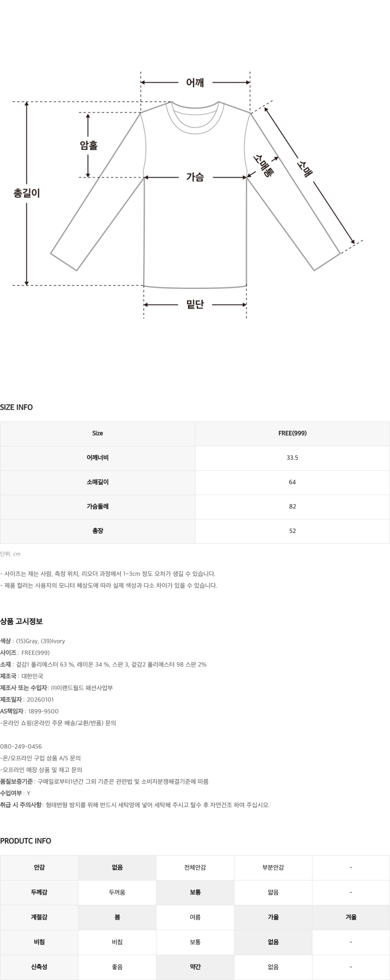Click the 080-249-0456 phone number

tap(21, 746)
